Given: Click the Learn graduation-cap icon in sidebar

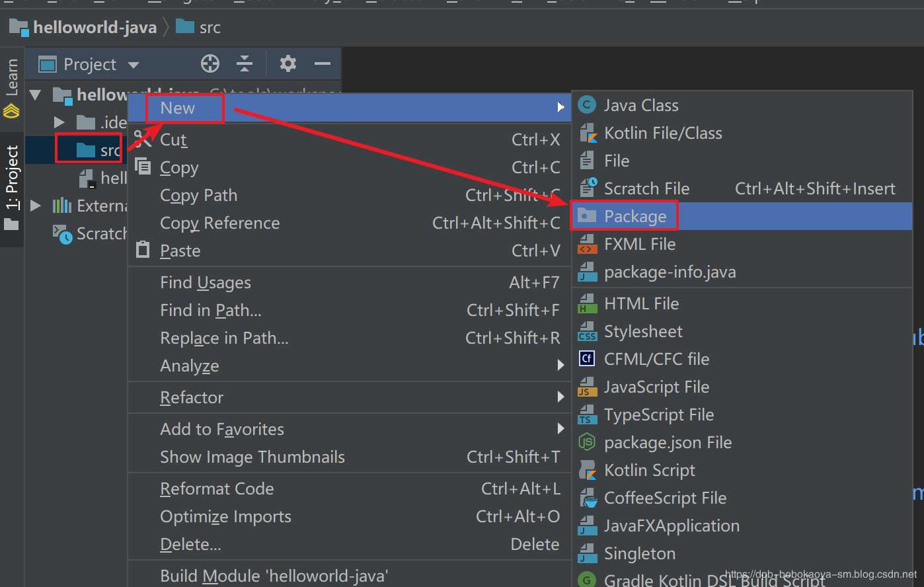Looking at the screenshot, I should 11,111.
